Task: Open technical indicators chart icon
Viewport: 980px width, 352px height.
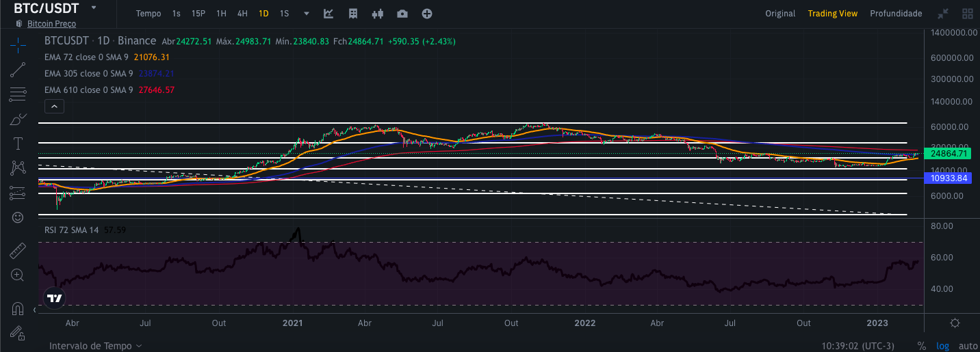Action: coord(328,14)
